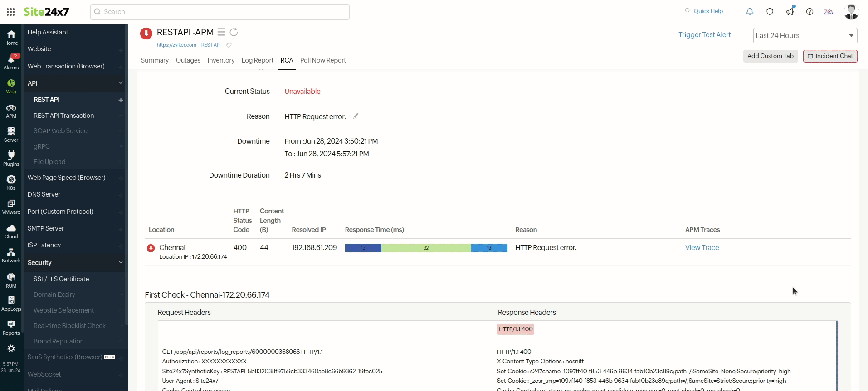Collapse the API menu section

121,83
